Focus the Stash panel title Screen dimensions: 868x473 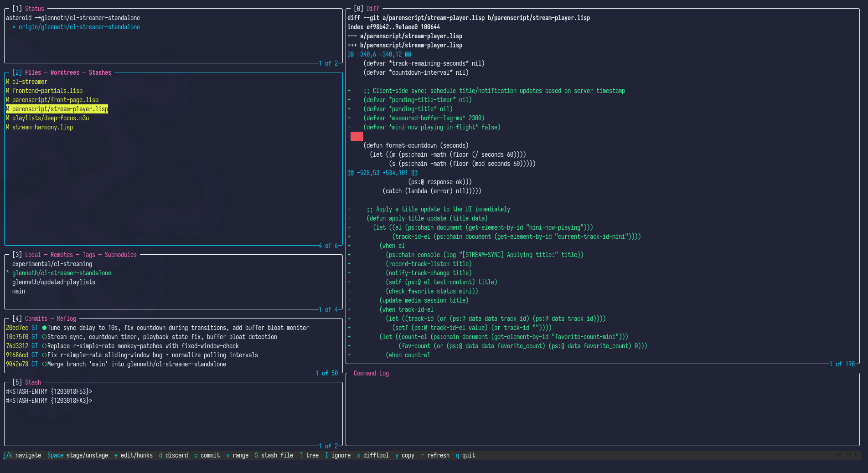33,382
